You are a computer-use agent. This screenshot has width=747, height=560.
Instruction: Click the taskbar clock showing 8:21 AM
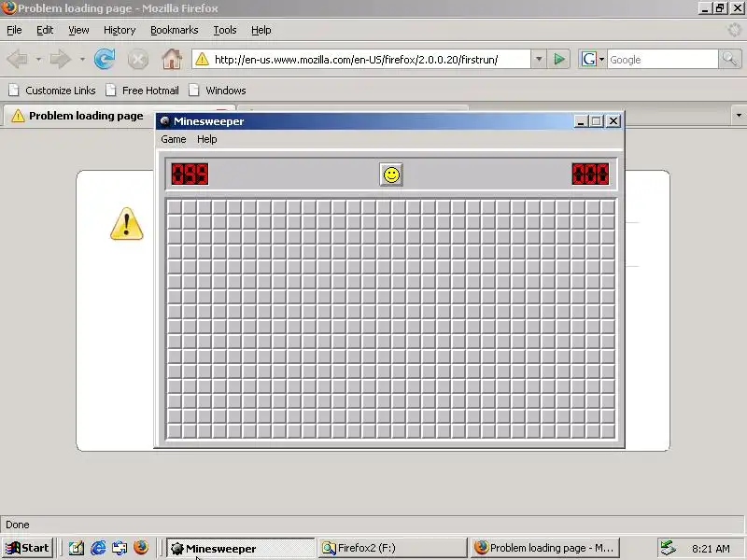click(x=711, y=549)
